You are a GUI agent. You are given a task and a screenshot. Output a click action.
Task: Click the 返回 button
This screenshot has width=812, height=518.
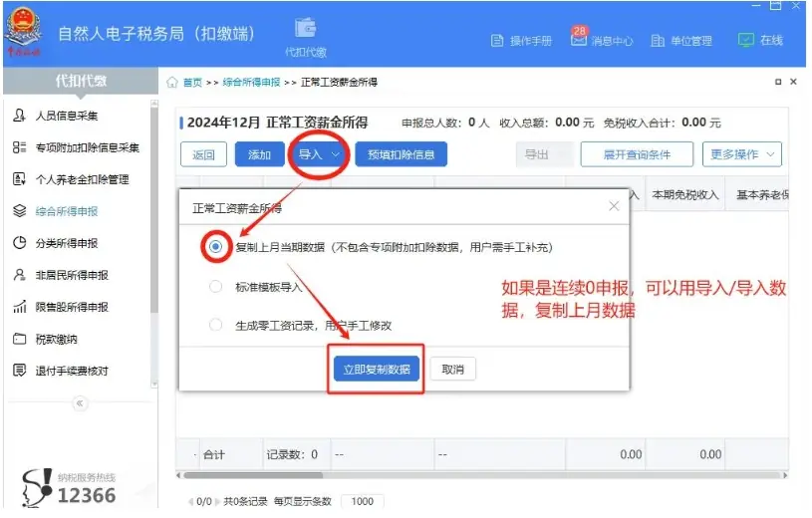pyautogui.click(x=203, y=154)
